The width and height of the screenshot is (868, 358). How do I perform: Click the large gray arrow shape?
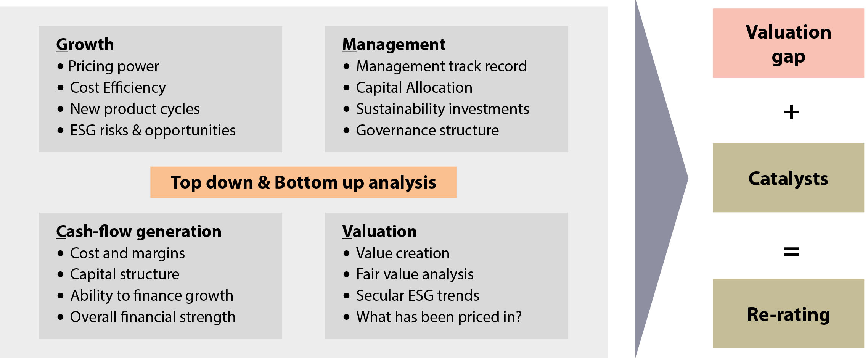point(661,179)
